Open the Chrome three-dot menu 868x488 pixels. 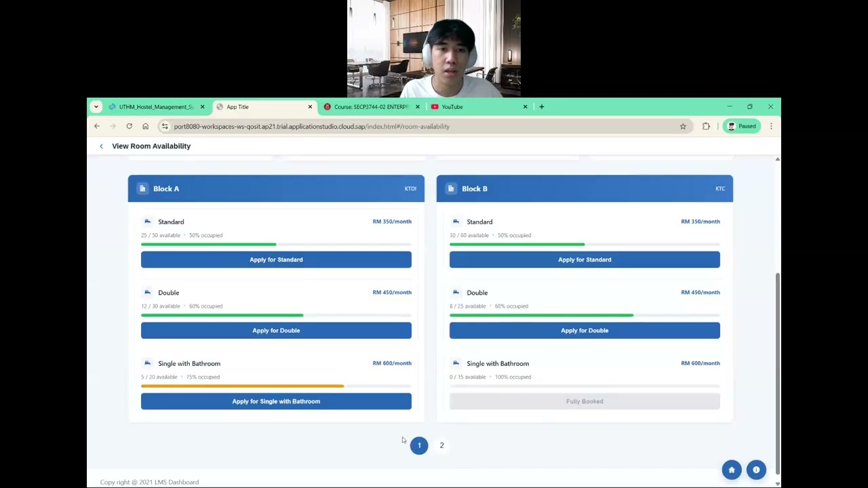coord(771,126)
